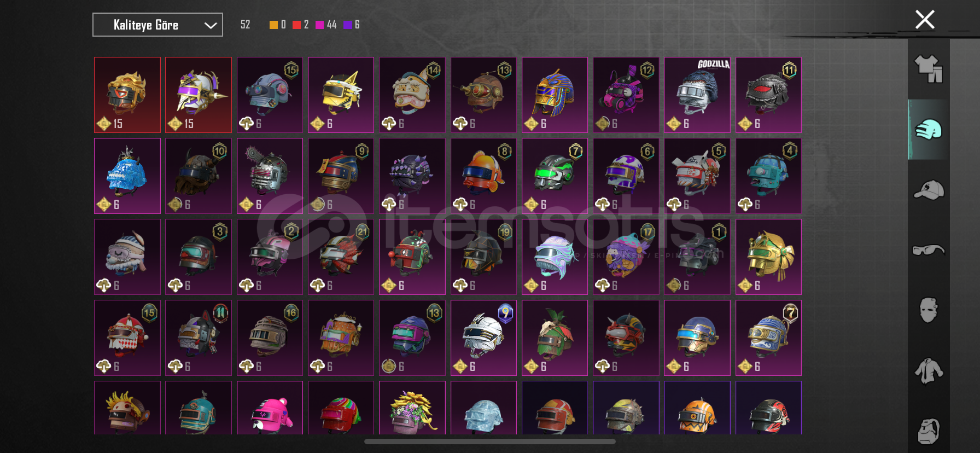980x453 pixels.
Task: Close the inventory with the X icon
Action: tap(925, 20)
